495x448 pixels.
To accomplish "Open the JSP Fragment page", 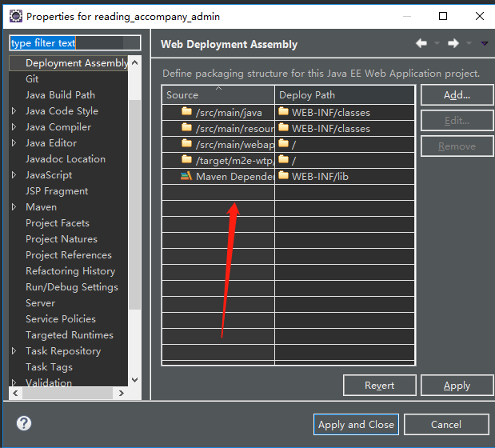I will (57, 191).
